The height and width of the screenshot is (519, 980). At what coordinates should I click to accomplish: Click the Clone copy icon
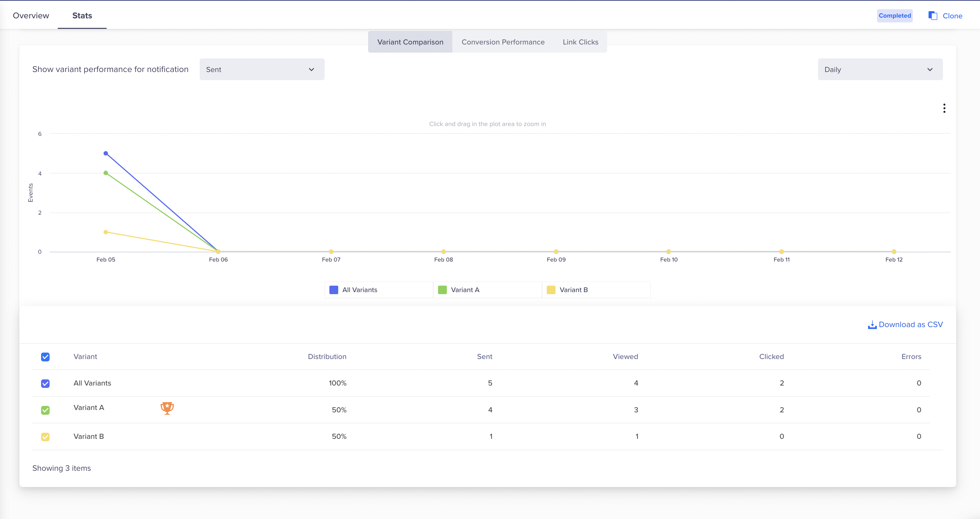932,16
